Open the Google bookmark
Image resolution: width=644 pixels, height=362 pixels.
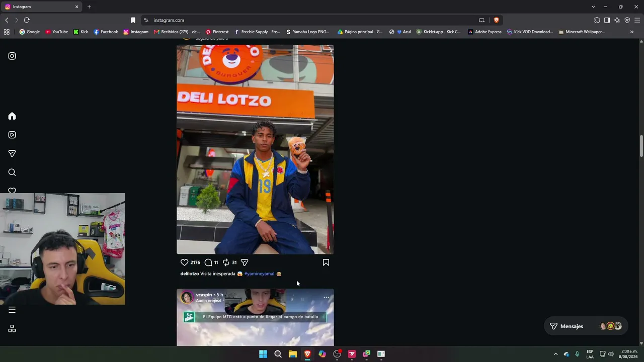click(29, 32)
